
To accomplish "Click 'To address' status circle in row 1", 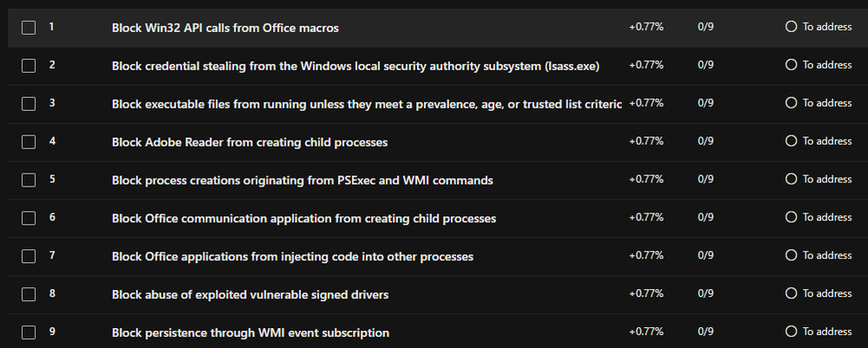I will 791,27.
